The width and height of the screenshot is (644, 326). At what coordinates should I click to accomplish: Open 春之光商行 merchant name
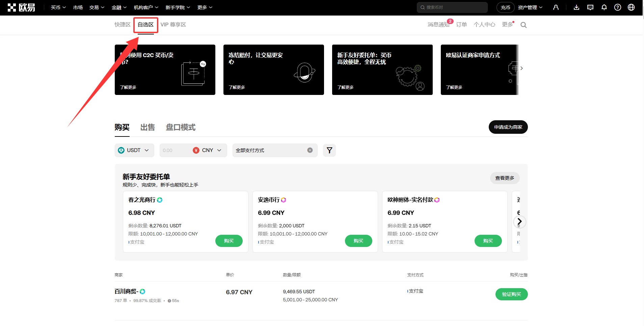click(x=142, y=200)
